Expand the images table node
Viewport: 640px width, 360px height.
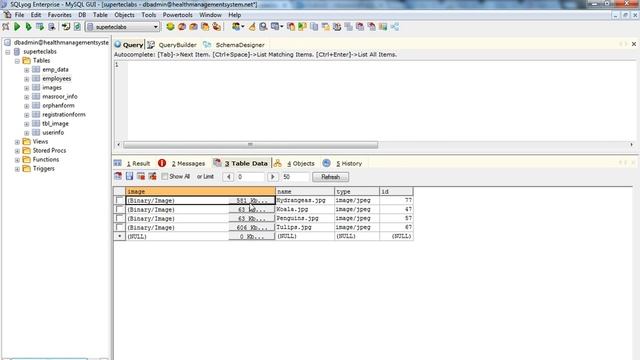point(27,88)
